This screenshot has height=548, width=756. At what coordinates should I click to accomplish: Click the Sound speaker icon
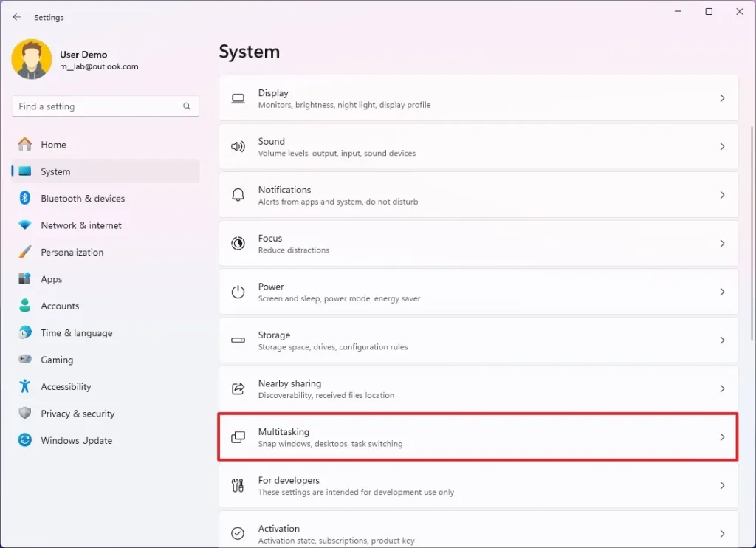coord(238,147)
